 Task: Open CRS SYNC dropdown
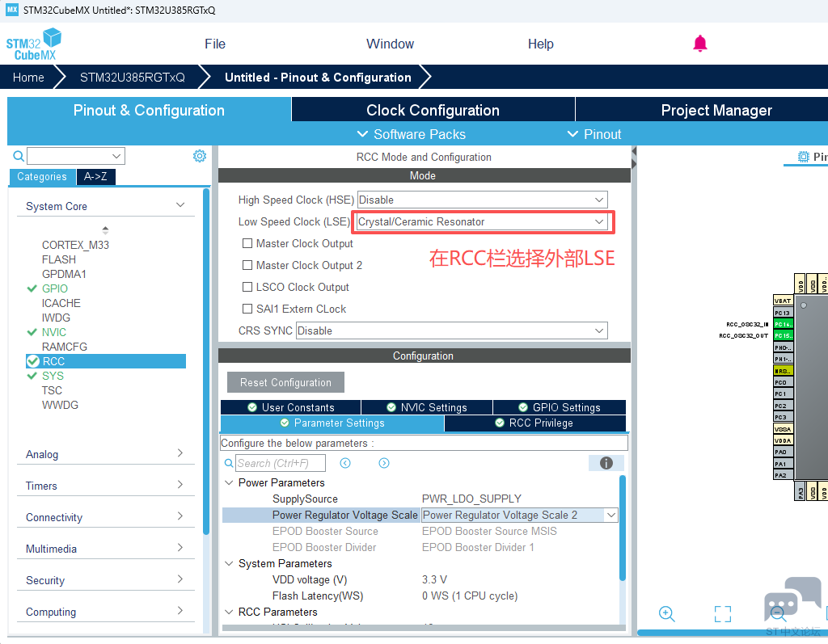451,330
